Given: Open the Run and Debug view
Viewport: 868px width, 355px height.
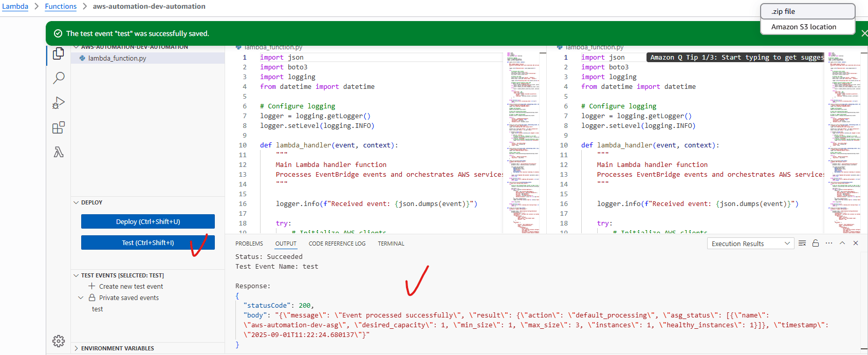Looking at the screenshot, I should tap(59, 103).
